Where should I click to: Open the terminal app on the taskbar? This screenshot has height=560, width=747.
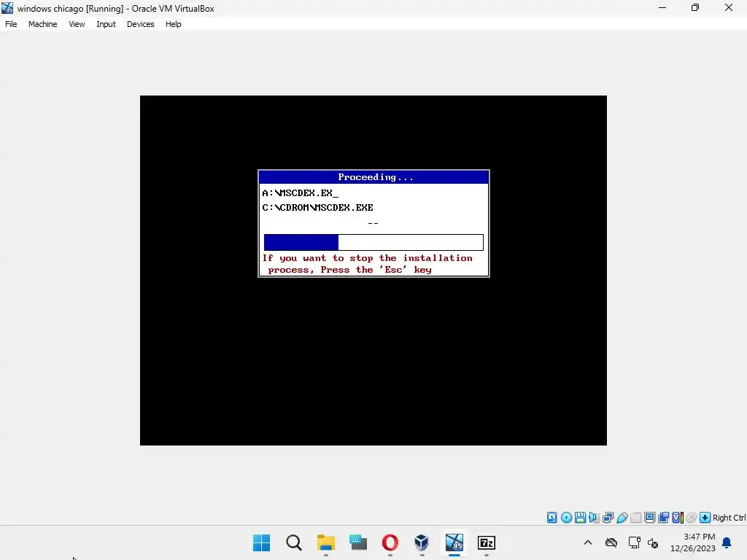(357, 542)
